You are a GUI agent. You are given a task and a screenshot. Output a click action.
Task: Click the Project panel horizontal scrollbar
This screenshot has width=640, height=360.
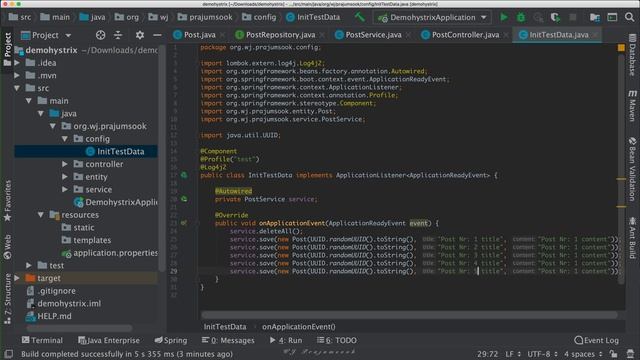click(79, 327)
